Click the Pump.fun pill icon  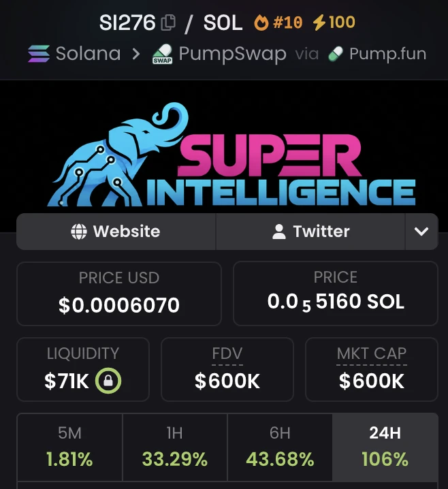(336, 54)
